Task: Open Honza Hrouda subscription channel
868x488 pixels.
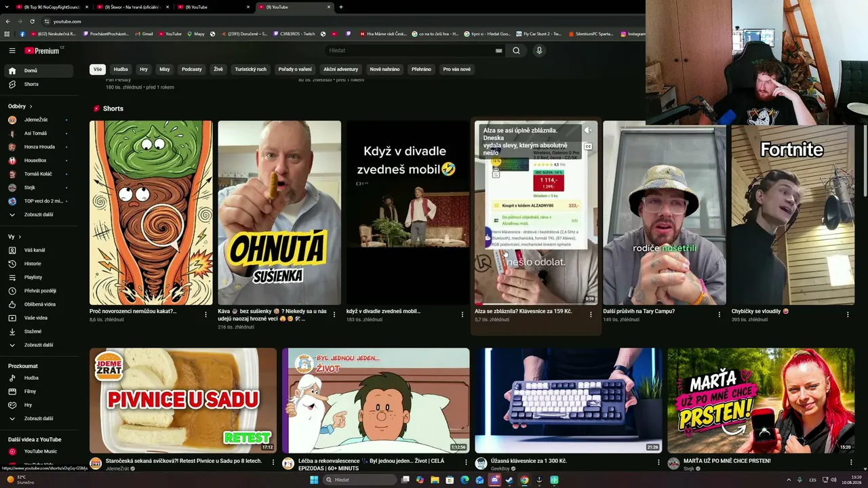Action: tap(38, 147)
